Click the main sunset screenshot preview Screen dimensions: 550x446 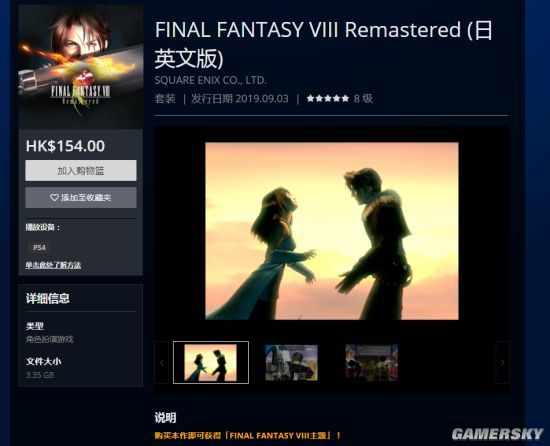pos(332,231)
